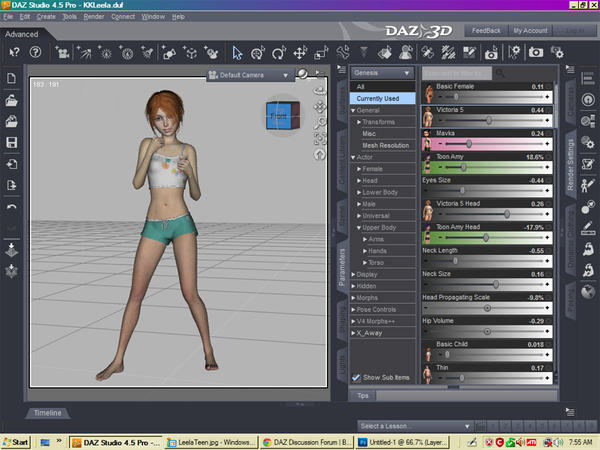The width and height of the screenshot is (600, 450).
Task: Click the Windows Start button
Action: (17, 441)
